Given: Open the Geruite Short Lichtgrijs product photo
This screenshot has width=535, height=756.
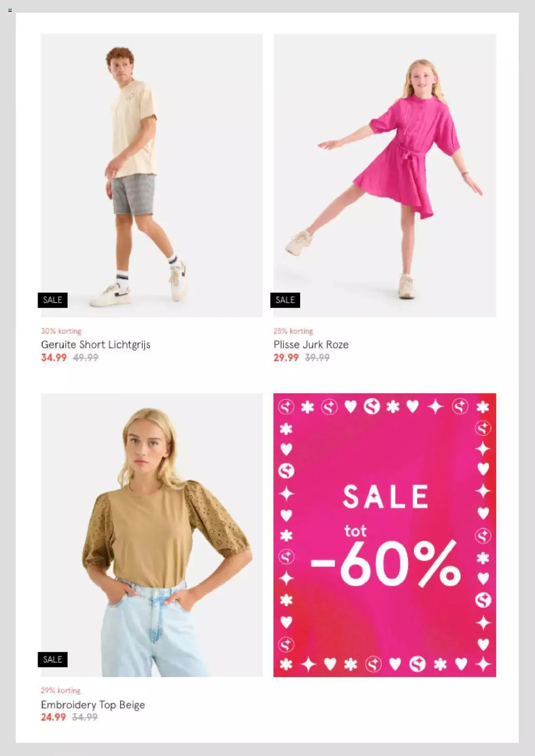Looking at the screenshot, I should click(x=152, y=175).
